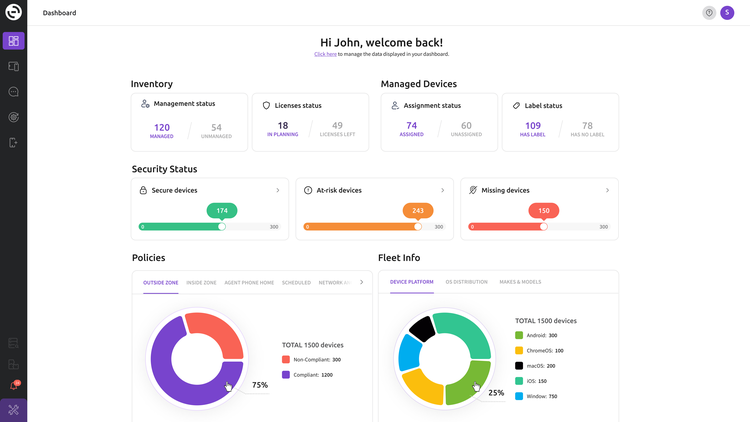Click the tools icon at sidebar bottom
The image size is (750, 422).
click(13, 410)
